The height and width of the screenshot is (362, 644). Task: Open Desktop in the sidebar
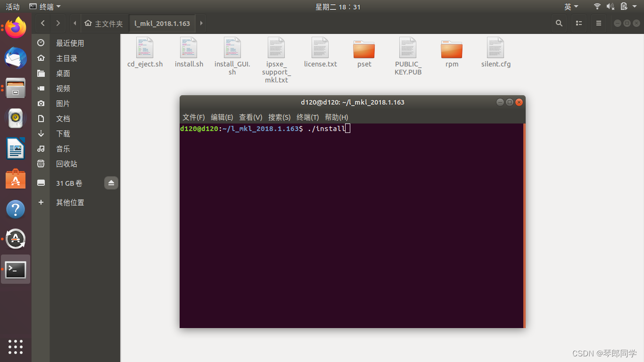point(75,73)
